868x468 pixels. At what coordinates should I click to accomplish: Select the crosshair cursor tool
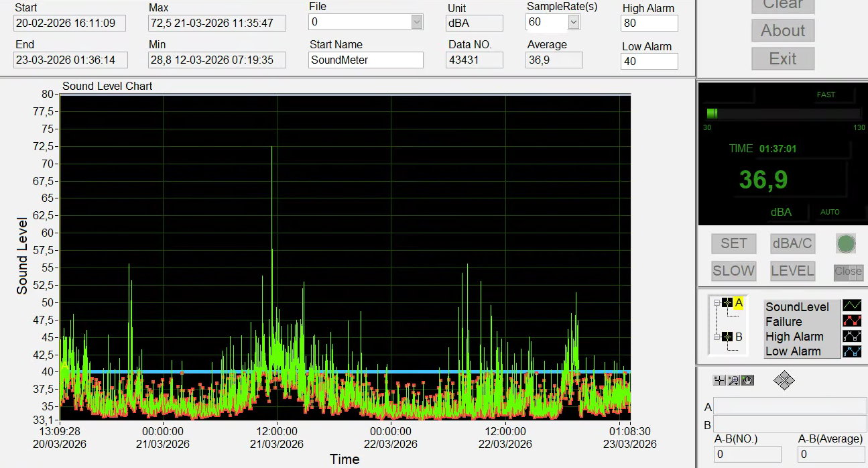(719, 381)
